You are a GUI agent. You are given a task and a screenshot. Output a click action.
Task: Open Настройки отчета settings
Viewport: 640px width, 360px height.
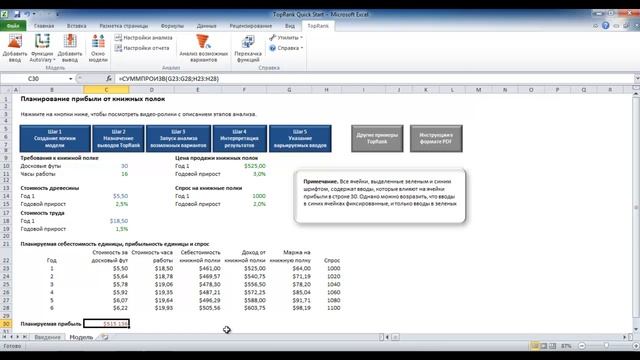[142, 48]
